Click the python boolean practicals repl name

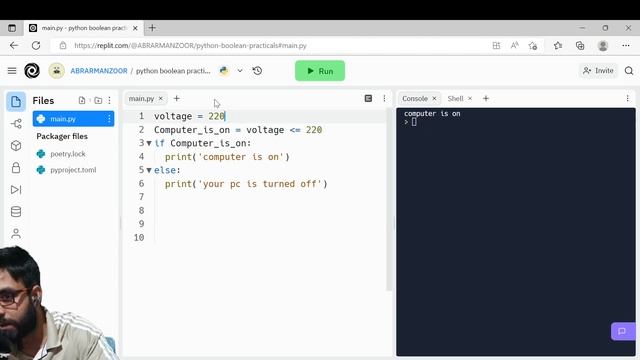click(173, 71)
